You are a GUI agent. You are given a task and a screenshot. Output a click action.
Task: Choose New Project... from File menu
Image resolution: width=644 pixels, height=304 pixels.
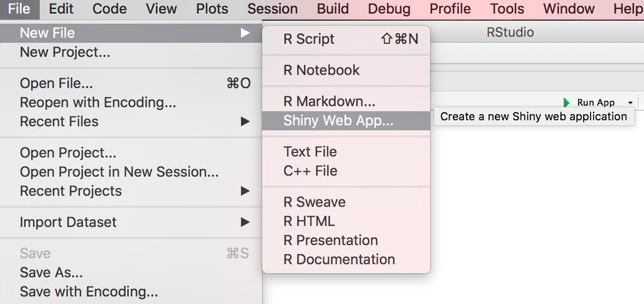(x=131, y=52)
